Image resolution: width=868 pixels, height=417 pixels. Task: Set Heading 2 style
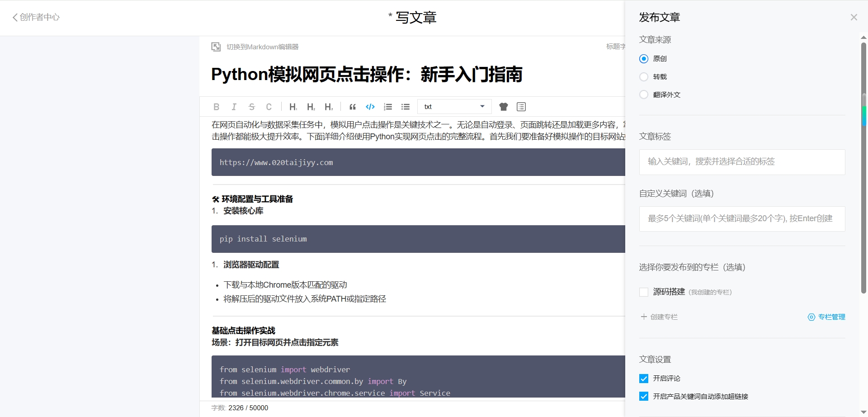pyautogui.click(x=311, y=107)
